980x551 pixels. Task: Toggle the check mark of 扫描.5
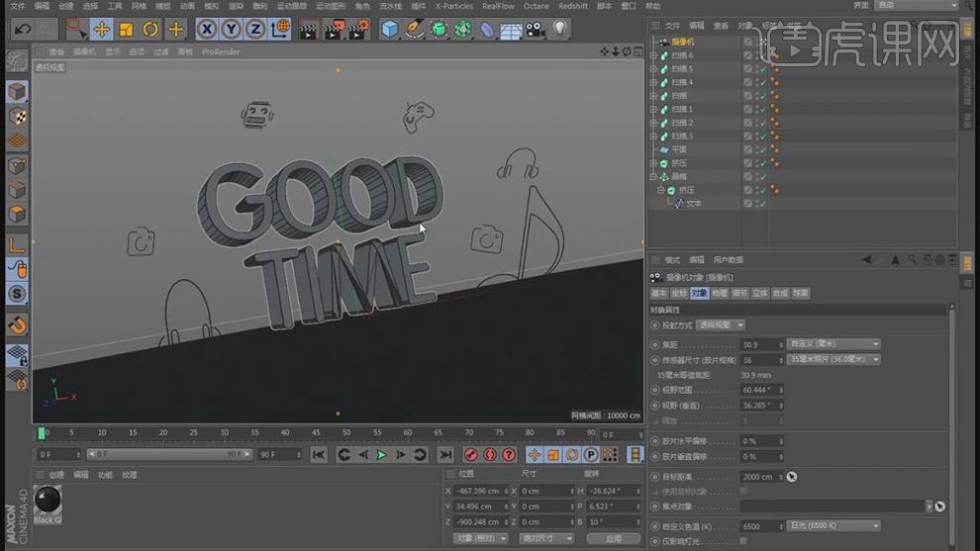(x=763, y=68)
